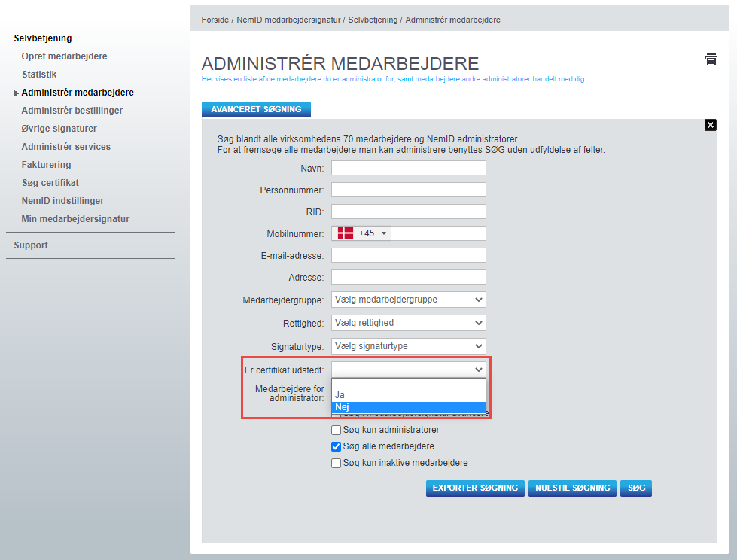737x560 pixels.
Task: Open 'Min medarbejdersignatur' in the sidebar
Action: 75,219
